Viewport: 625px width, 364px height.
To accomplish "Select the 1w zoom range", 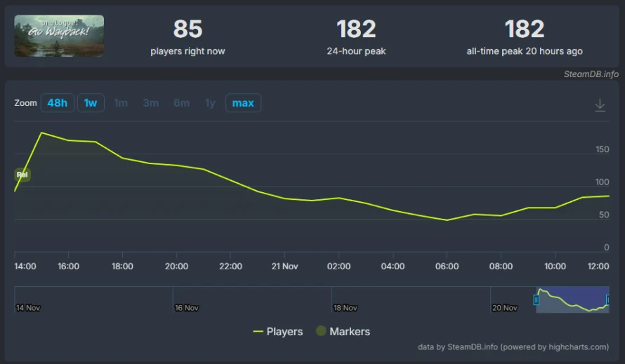I will click(x=91, y=103).
